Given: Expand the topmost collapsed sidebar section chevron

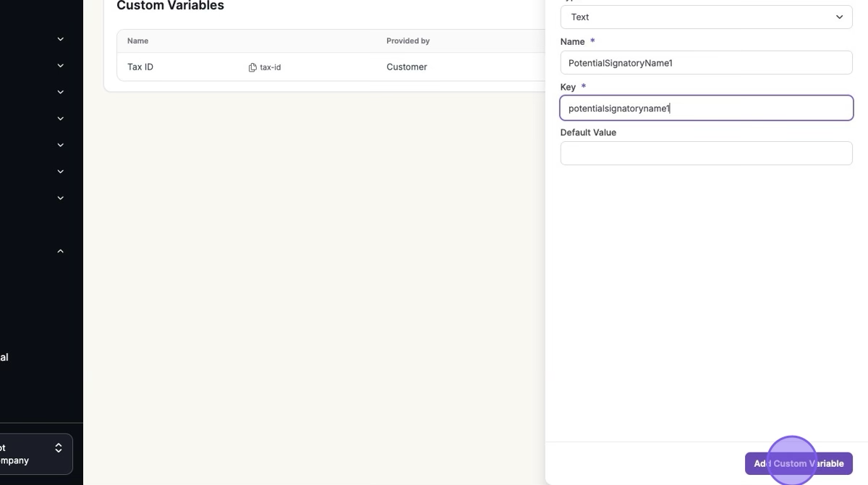Looking at the screenshot, I should point(61,39).
